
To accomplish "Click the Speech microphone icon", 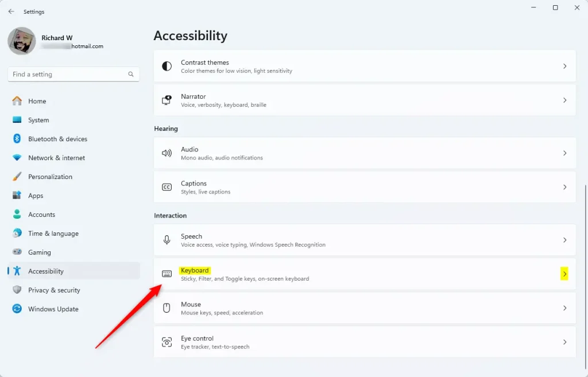I will (167, 240).
